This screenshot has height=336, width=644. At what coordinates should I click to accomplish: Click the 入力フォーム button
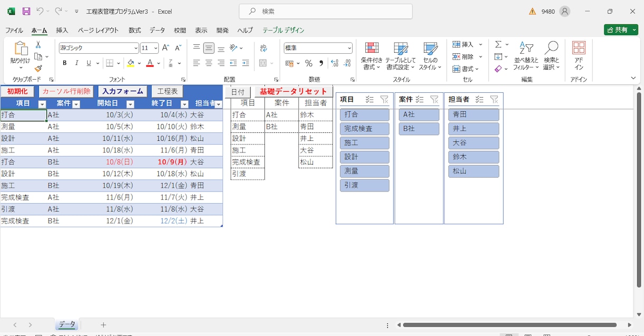(123, 91)
